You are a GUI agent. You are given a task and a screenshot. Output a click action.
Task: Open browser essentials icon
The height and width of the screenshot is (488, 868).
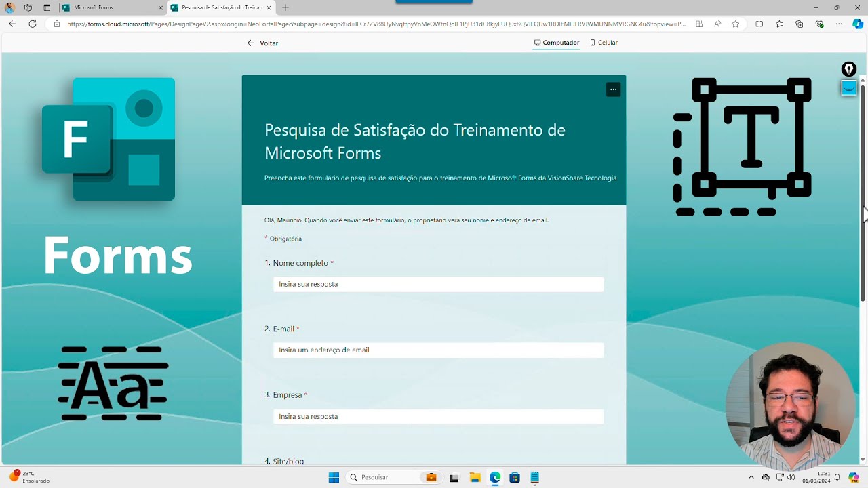point(819,24)
